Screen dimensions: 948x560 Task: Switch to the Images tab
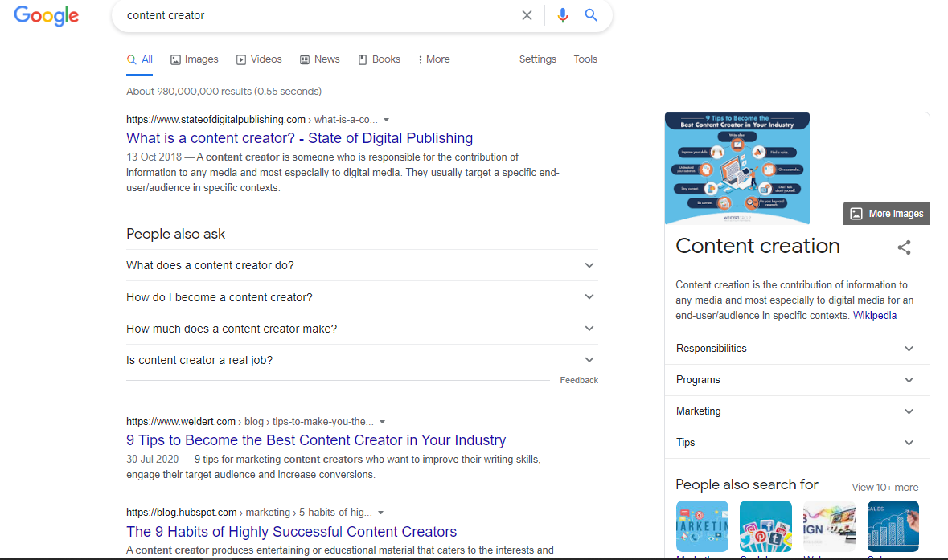click(194, 59)
